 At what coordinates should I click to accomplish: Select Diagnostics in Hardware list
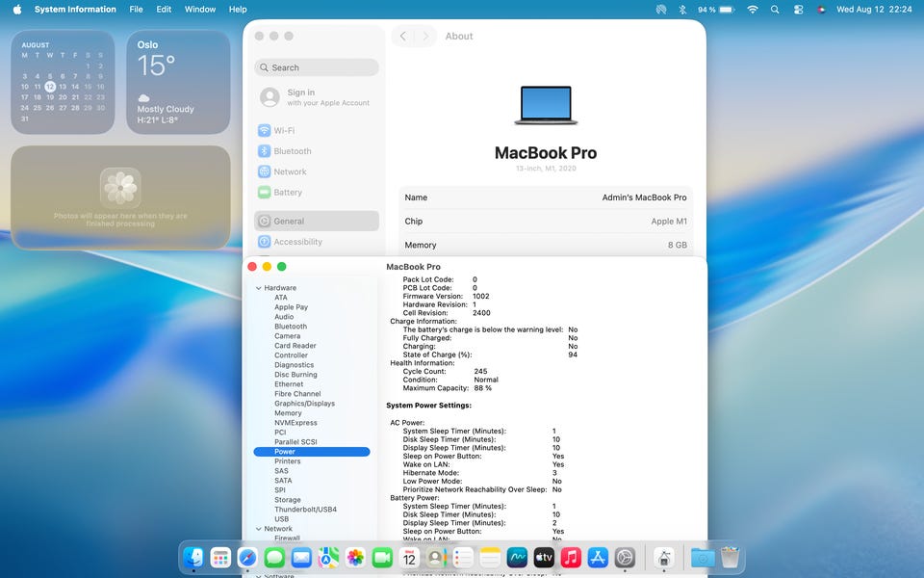click(x=295, y=365)
